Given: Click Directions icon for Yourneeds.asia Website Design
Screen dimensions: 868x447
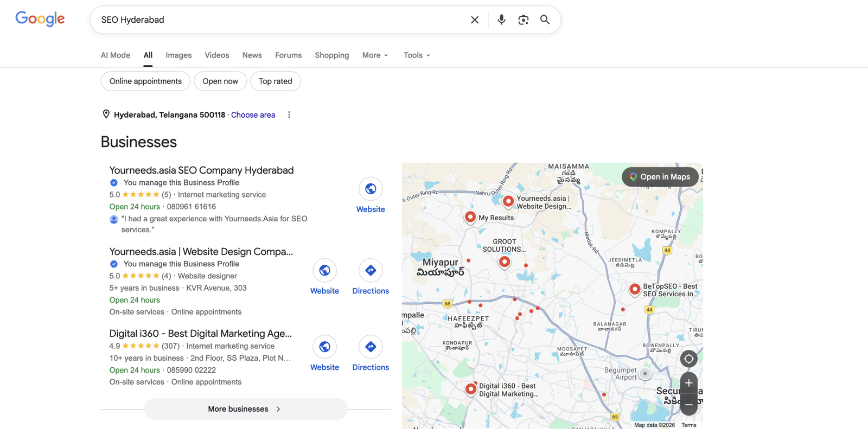Looking at the screenshot, I should pos(371,270).
